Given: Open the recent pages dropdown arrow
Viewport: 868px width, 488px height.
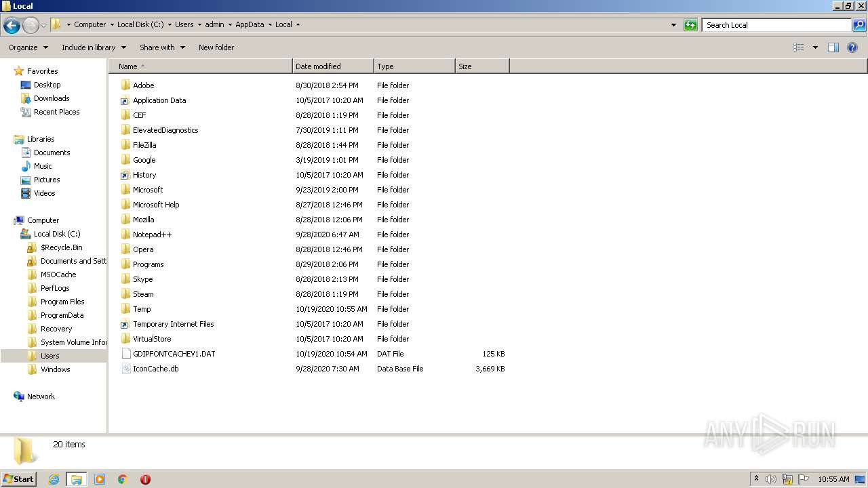Looking at the screenshot, I should coord(43,26).
